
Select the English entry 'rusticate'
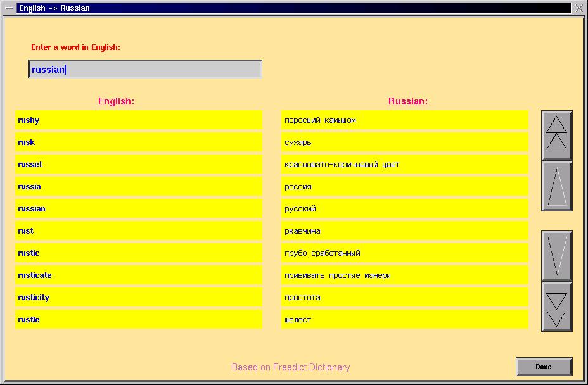(138, 275)
